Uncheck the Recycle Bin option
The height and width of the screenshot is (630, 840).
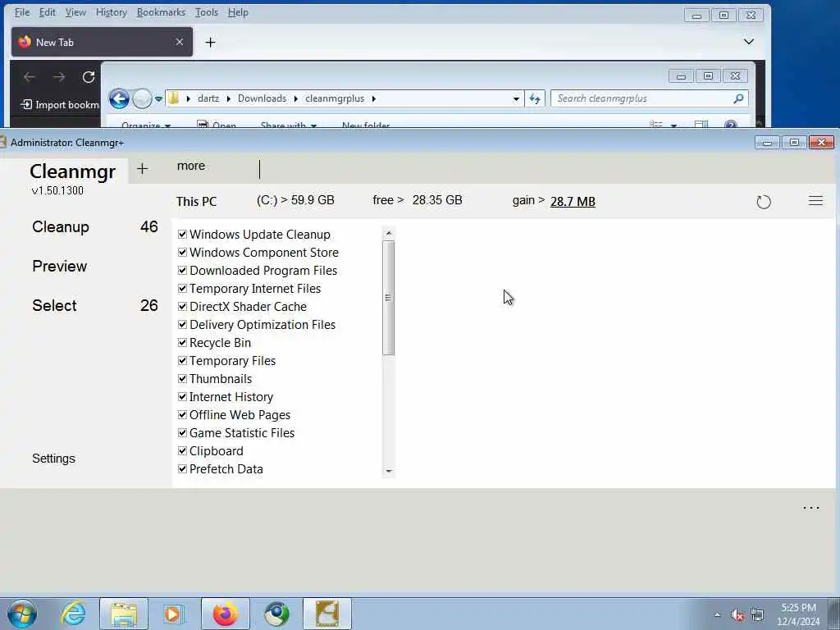[x=182, y=343]
